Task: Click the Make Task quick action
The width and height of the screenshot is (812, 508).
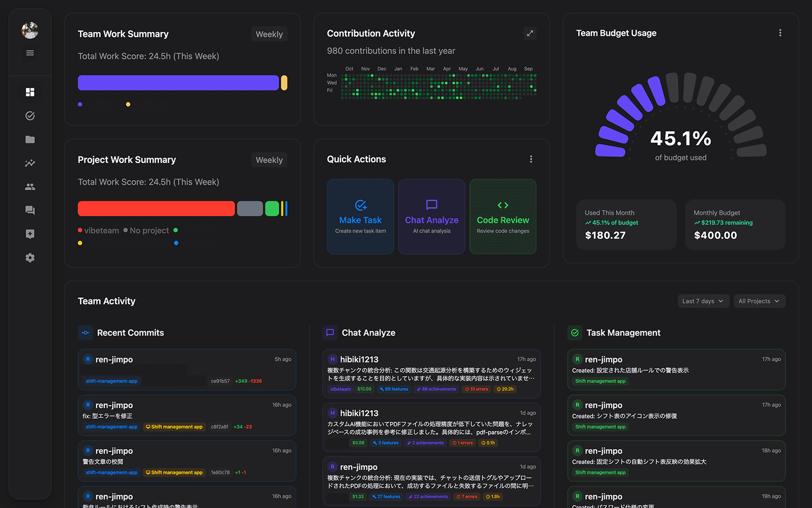Action: 360,217
